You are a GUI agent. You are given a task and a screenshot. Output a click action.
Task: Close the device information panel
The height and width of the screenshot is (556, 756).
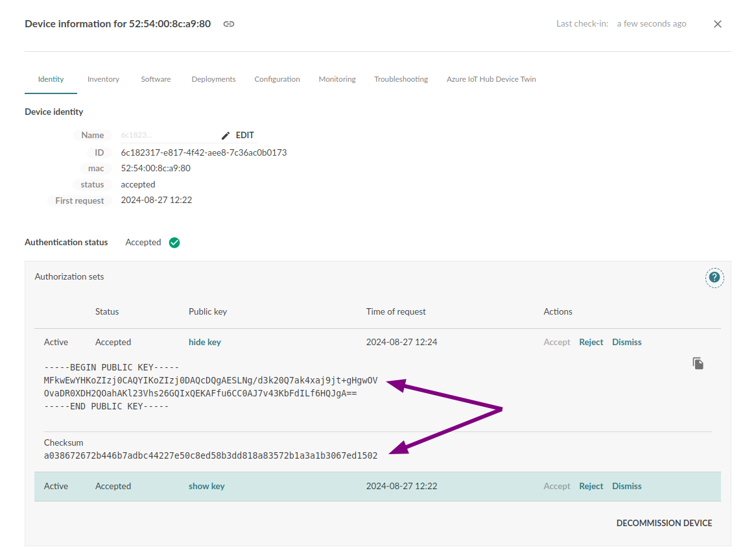point(717,24)
